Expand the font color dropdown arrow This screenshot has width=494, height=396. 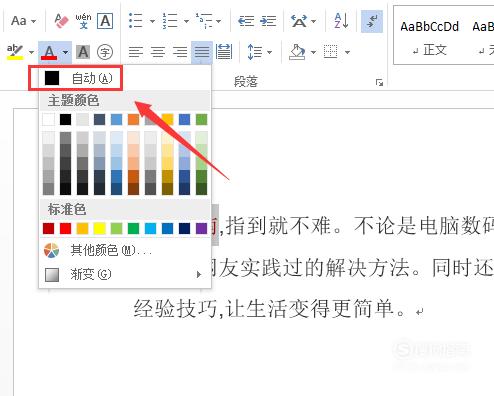pos(65,52)
